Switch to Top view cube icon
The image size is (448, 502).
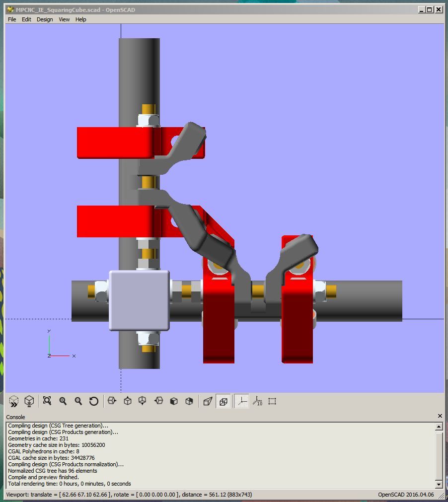pyautogui.click(x=128, y=401)
